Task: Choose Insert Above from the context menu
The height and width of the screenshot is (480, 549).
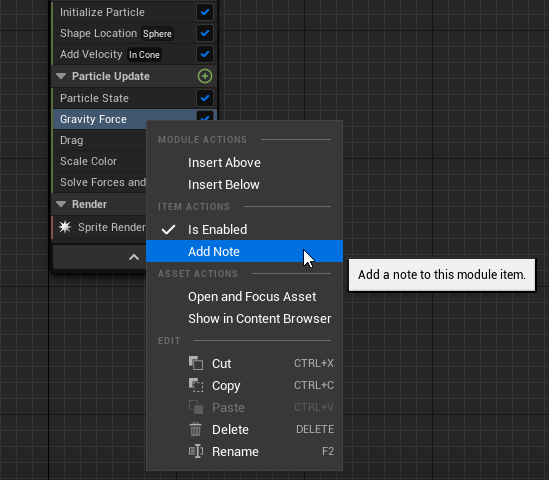Action: (x=244, y=163)
